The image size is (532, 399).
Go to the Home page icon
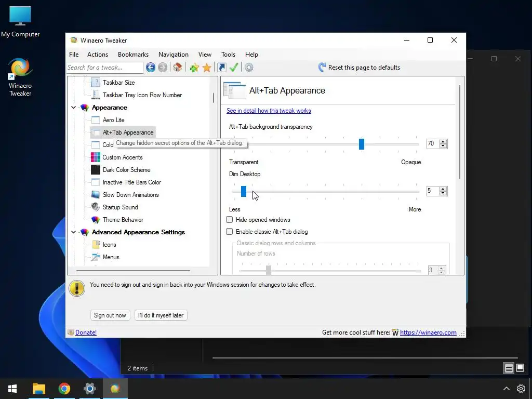178,67
